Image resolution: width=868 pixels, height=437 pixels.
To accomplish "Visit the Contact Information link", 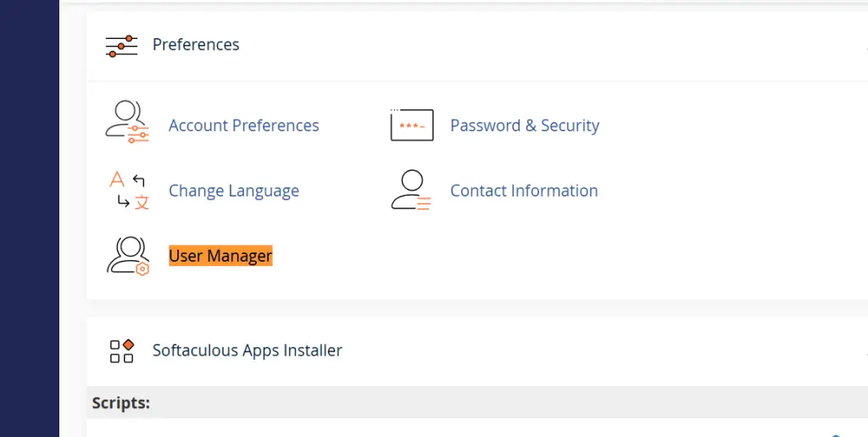I will click(x=524, y=191).
